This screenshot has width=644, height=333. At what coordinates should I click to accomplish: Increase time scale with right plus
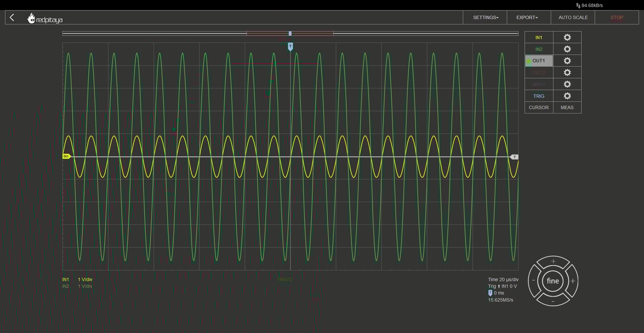[x=572, y=281]
